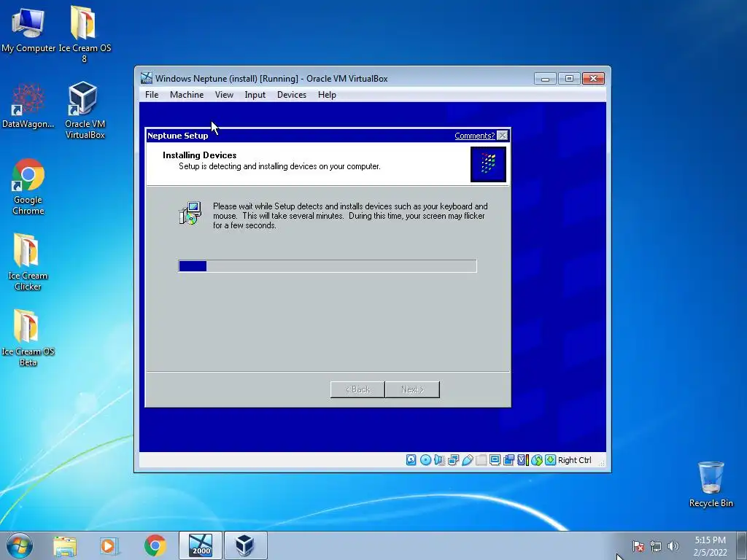Select the Recycle Bin icon
Viewport: 747px width, 560px height.
coord(711,484)
